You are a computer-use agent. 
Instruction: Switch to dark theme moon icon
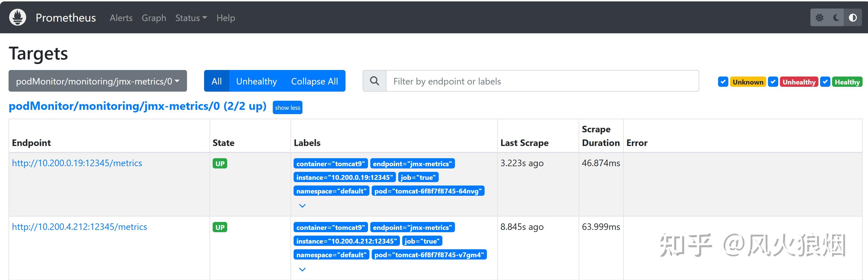(836, 18)
